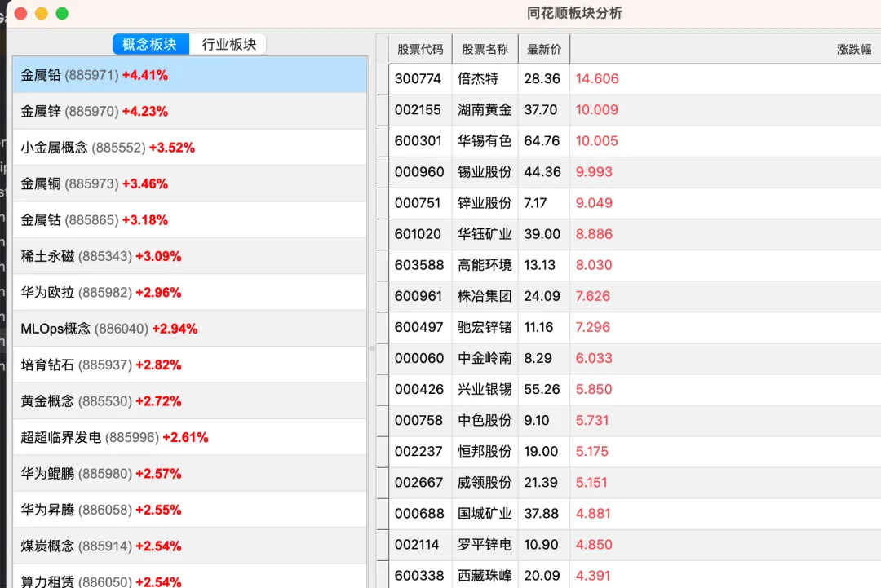Click stock code 600497

(x=418, y=327)
